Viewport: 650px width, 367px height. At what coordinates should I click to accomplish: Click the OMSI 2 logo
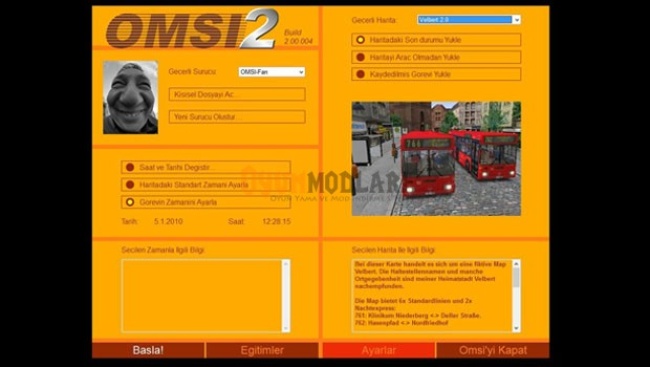[x=192, y=29]
